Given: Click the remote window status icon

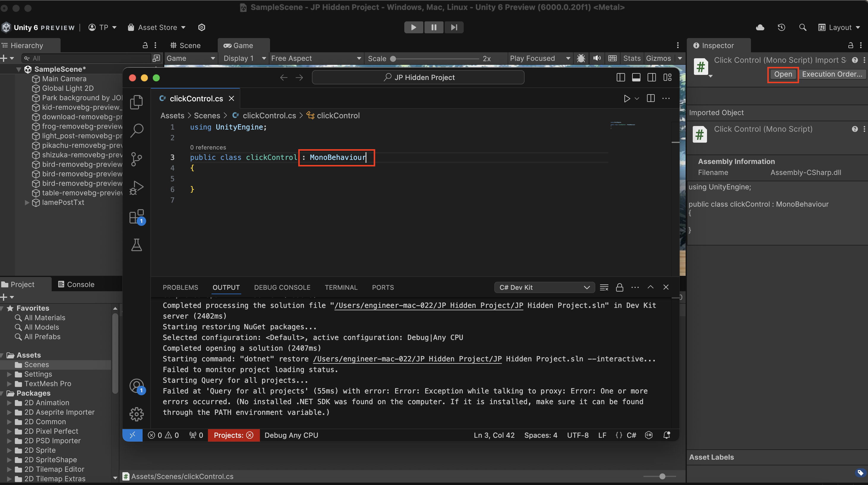Looking at the screenshot, I should (x=132, y=435).
